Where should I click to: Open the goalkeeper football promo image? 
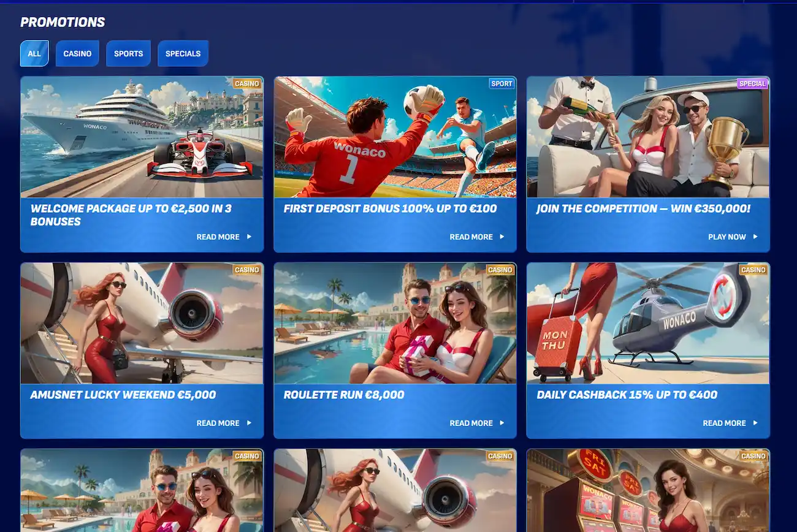tap(395, 137)
